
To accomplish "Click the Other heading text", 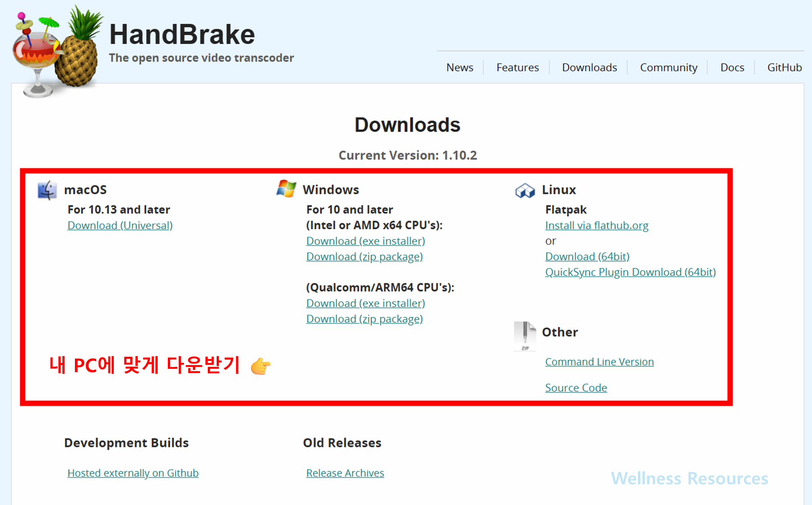I will [x=560, y=332].
